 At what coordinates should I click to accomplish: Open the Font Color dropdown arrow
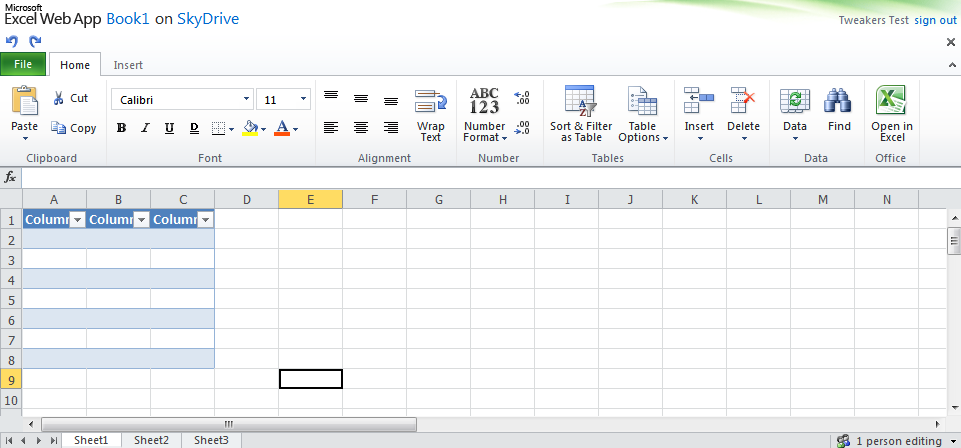(295, 129)
